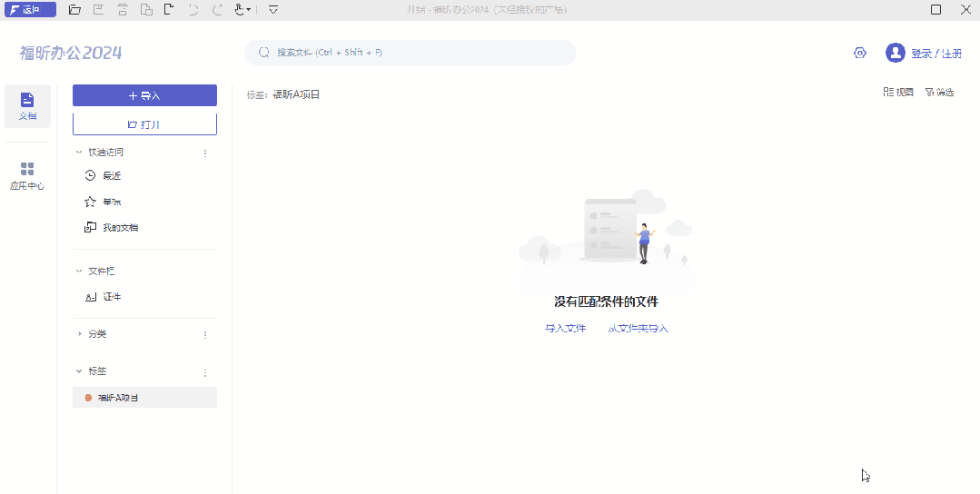The height and width of the screenshot is (494, 980).
Task: Open the touch mode hand dropdown
Action: click(243, 9)
